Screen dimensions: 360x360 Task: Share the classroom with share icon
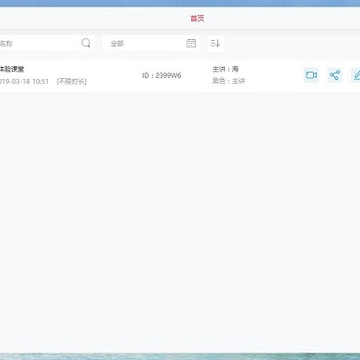[x=335, y=75]
